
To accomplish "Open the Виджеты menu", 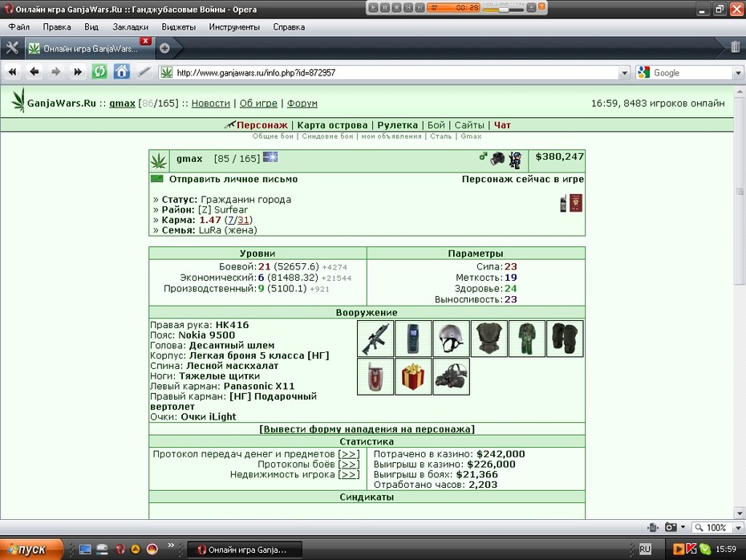I will (x=178, y=27).
